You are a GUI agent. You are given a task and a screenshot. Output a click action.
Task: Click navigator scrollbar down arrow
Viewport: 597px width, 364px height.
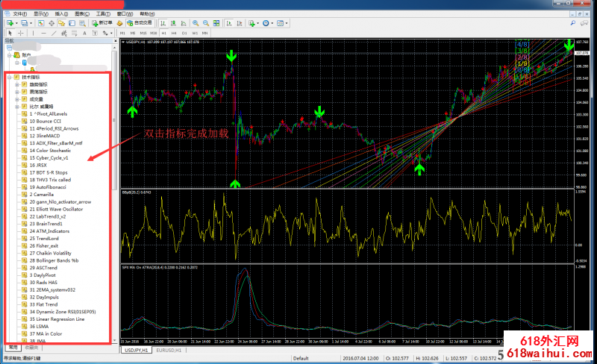[114, 340]
